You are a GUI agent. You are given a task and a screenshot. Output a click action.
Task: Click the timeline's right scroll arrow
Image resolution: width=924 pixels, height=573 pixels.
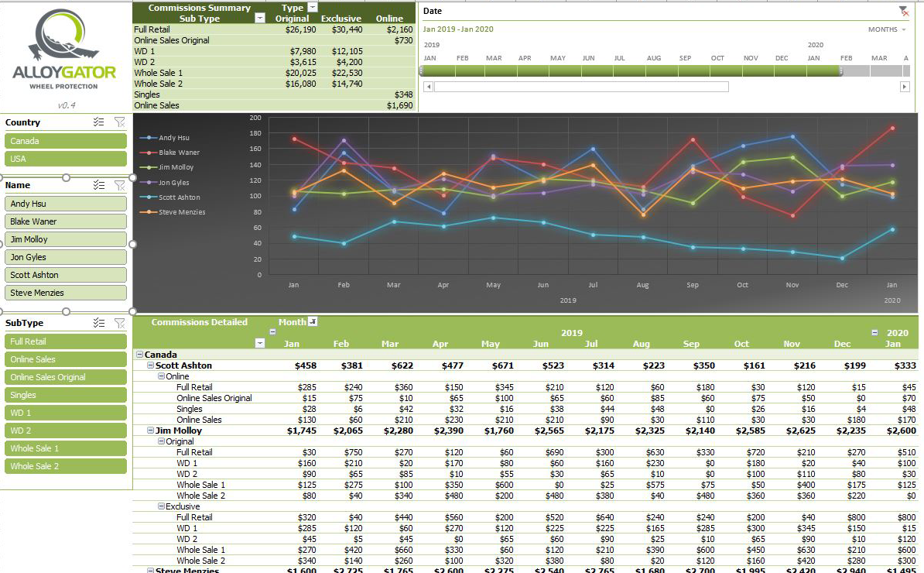[904, 87]
